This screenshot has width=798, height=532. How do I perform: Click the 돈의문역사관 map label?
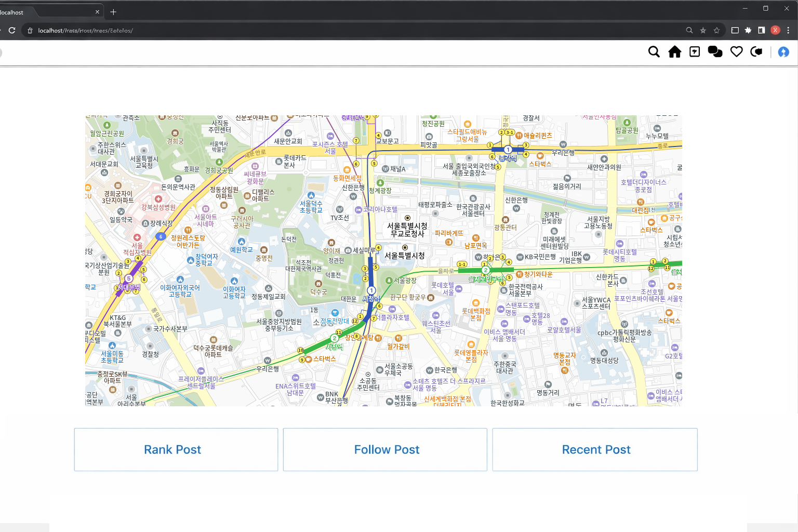coord(178,187)
